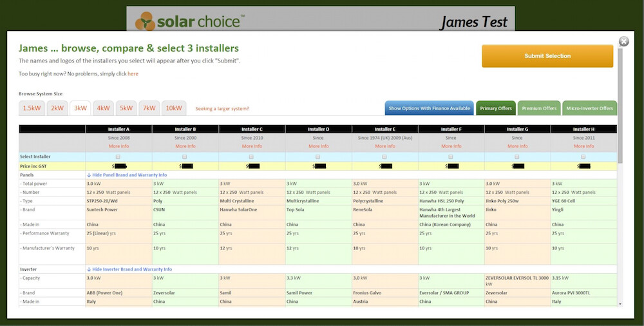The width and height of the screenshot is (644, 326).
Task: Click the 'Price inc GST' row label
Action: tap(33, 166)
